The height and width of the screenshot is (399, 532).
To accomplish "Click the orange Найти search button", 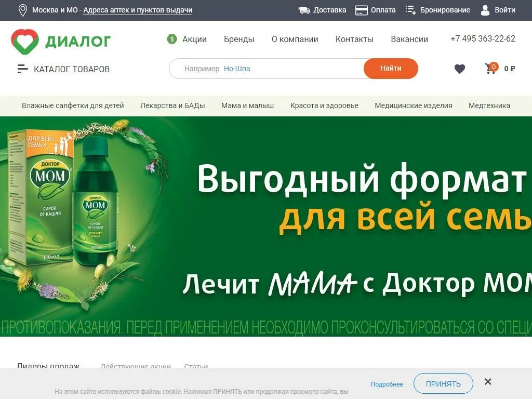I will pos(391,69).
